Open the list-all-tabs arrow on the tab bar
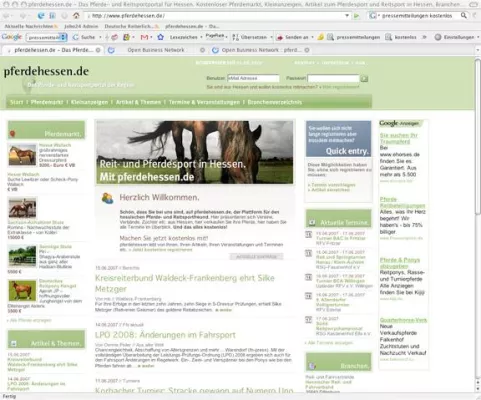The width and height of the screenshot is (481, 400). (x=477, y=50)
